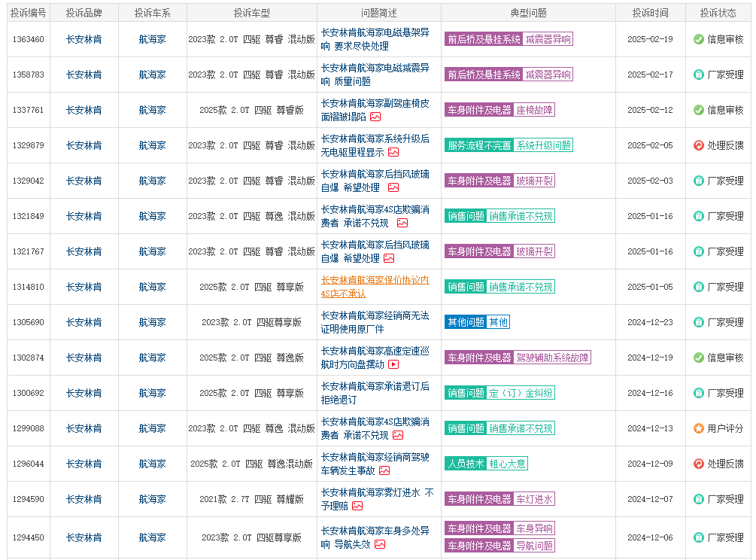This screenshot has height=560, width=756.
Task: Click the image icon in complaint 1321849's description
Action: click(402, 223)
